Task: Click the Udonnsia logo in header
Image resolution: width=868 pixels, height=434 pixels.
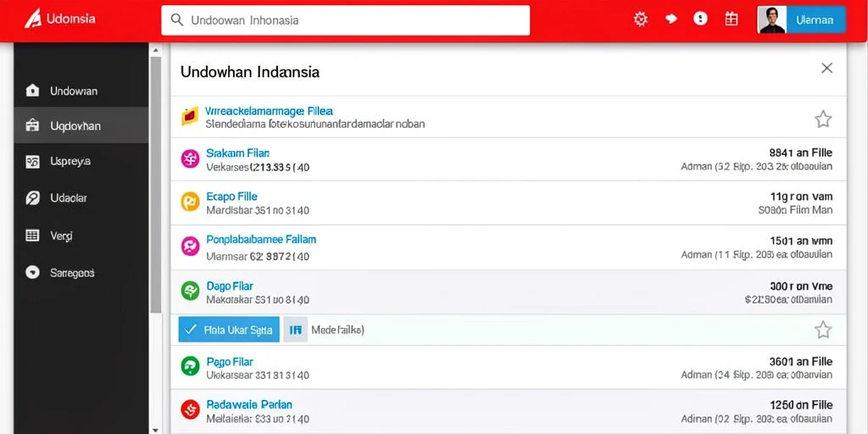Action: coord(59,19)
